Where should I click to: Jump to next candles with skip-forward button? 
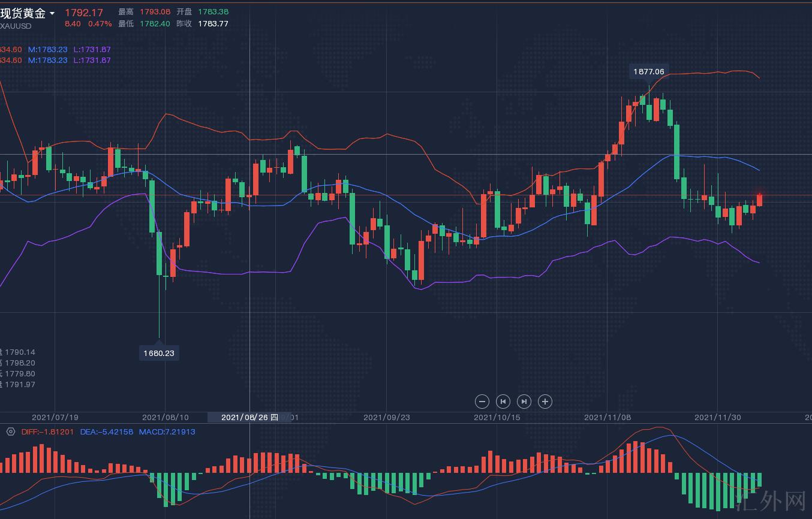[x=524, y=402]
